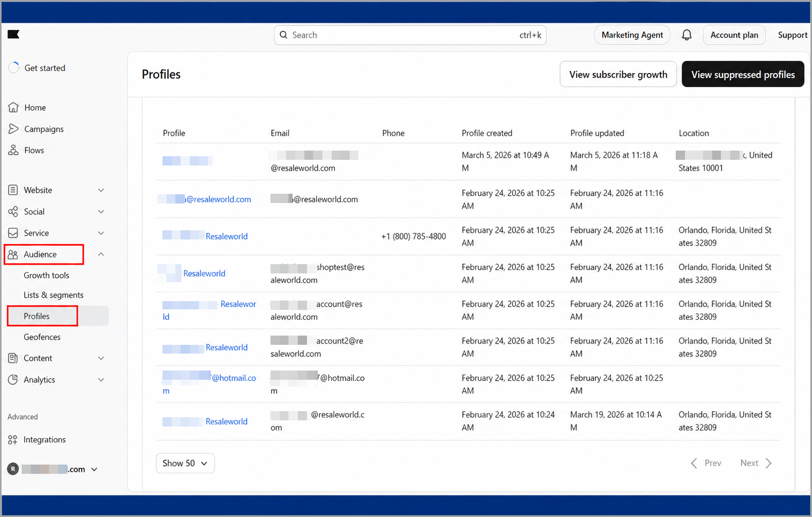The height and width of the screenshot is (517, 812).
Task: Click View subscriber growth button
Action: click(618, 75)
